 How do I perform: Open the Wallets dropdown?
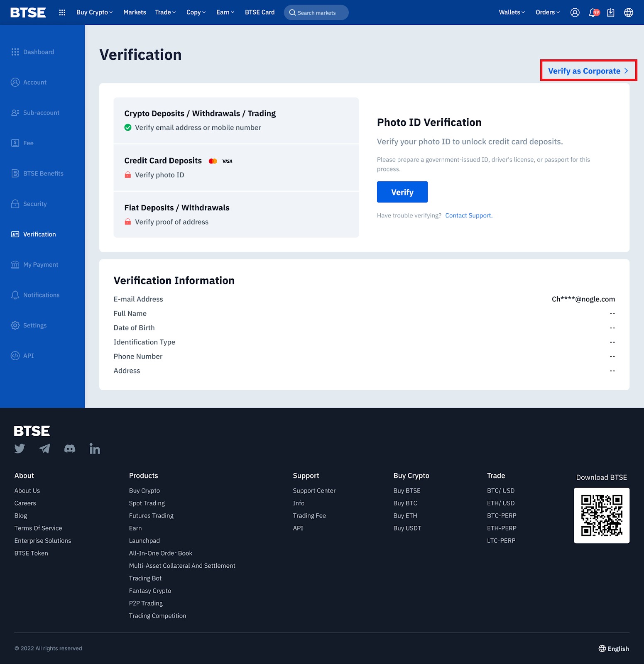(512, 12)
